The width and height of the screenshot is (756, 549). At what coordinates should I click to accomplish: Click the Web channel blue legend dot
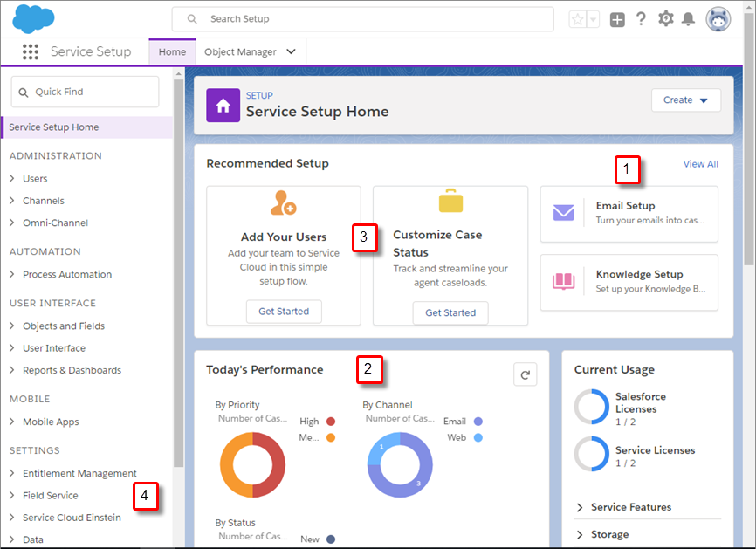point(478,437)
